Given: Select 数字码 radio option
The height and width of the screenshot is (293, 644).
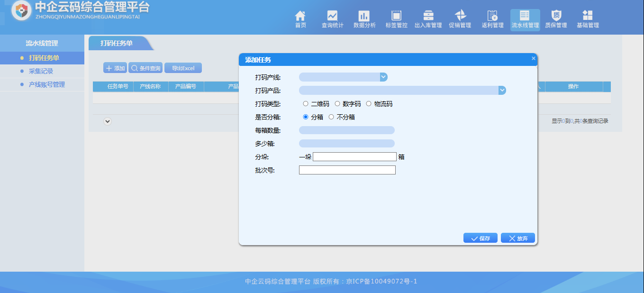Looking at the screenshot, I should pyautogui.click(x=337, y=104).
